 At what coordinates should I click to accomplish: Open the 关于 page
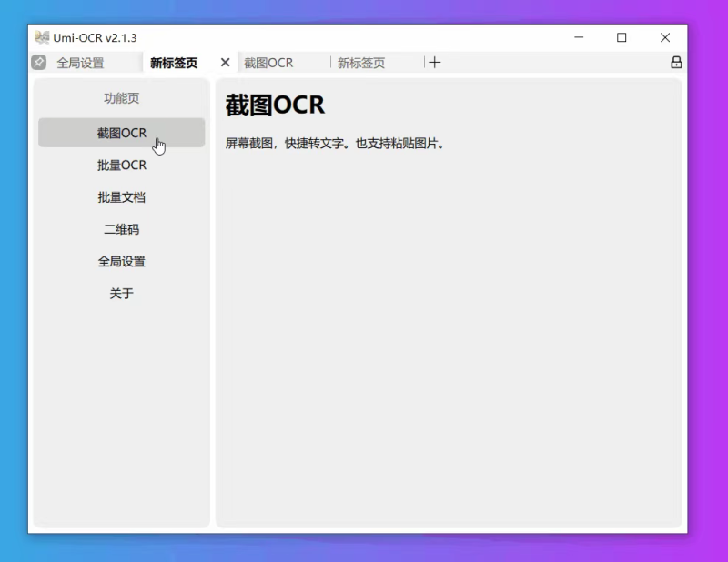[121, 293]
